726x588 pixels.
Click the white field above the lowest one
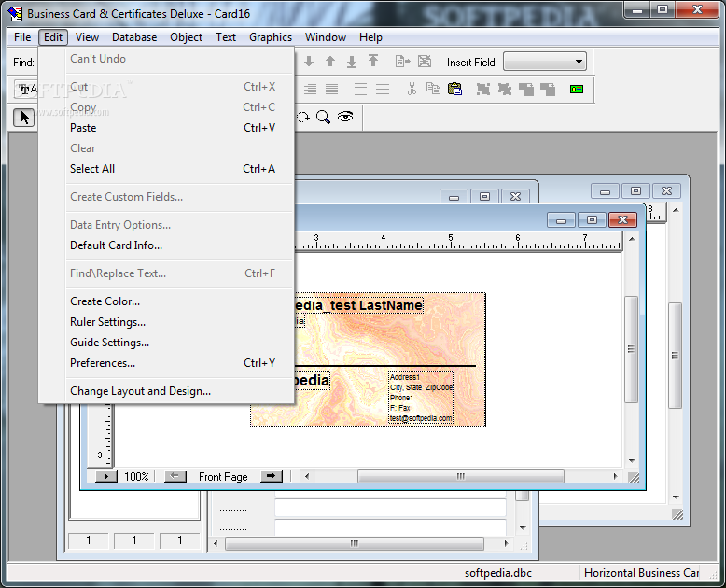[390, 508]
